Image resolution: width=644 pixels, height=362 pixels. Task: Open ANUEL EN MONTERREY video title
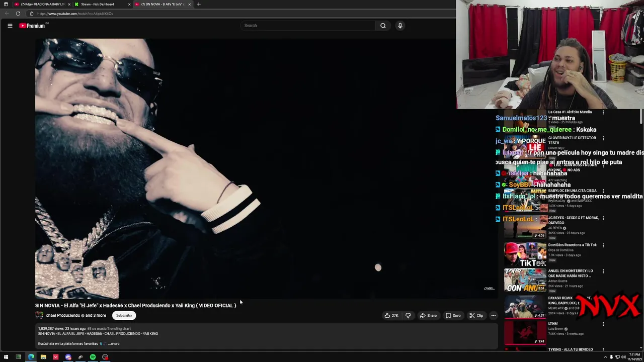tap(571, 274)
